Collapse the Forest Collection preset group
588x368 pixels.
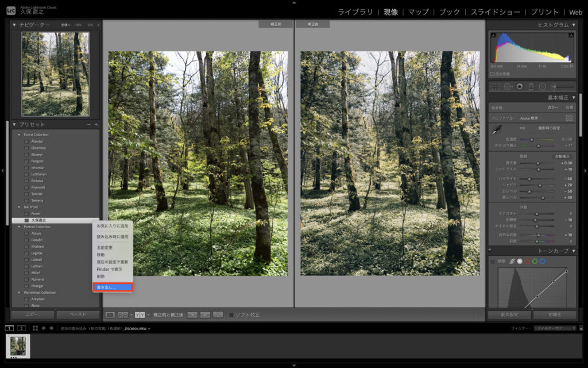point(19,135)
